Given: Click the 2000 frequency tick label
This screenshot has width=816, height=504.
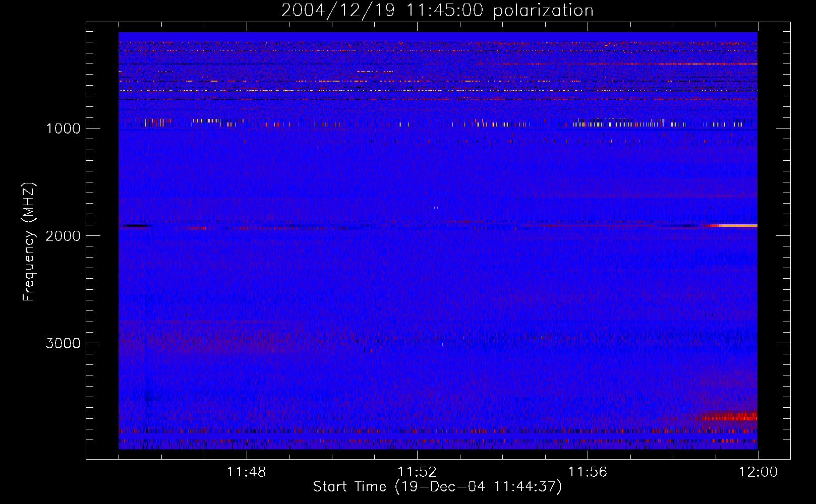Looking at the screenshot, I should click(63, 236).
